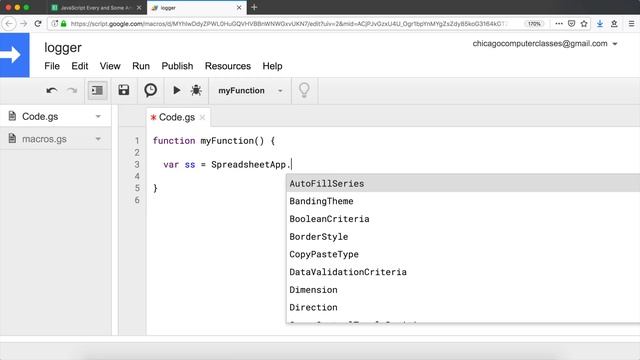Choose AutoFillSeries from autocomplete list
The image size is (640, 360).
463,183
